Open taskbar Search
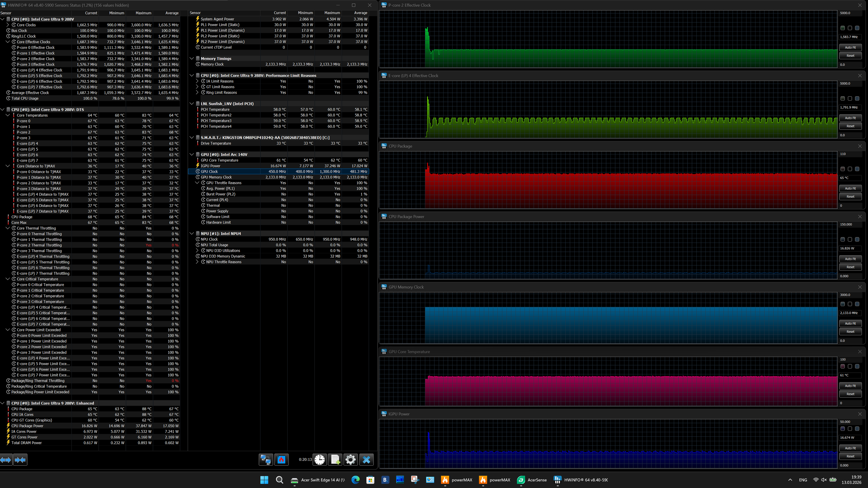 pos(279,480)
